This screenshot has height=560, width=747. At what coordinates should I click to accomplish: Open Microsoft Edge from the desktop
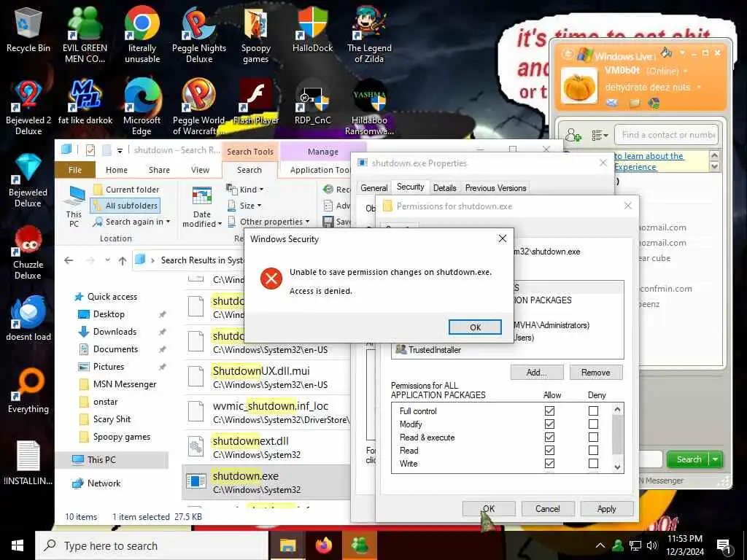[x=142, y=106]
